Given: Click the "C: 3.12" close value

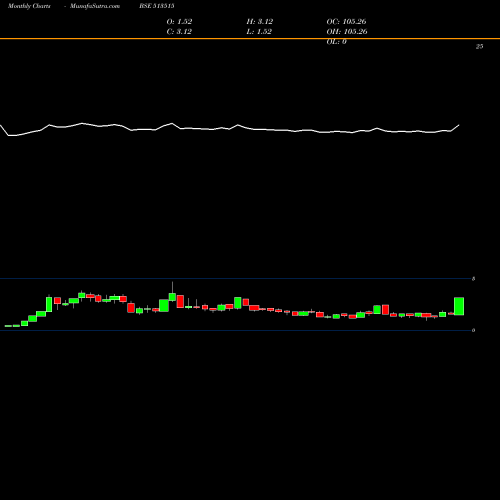Looking at the screenshot, I should [x=179, y=32].
